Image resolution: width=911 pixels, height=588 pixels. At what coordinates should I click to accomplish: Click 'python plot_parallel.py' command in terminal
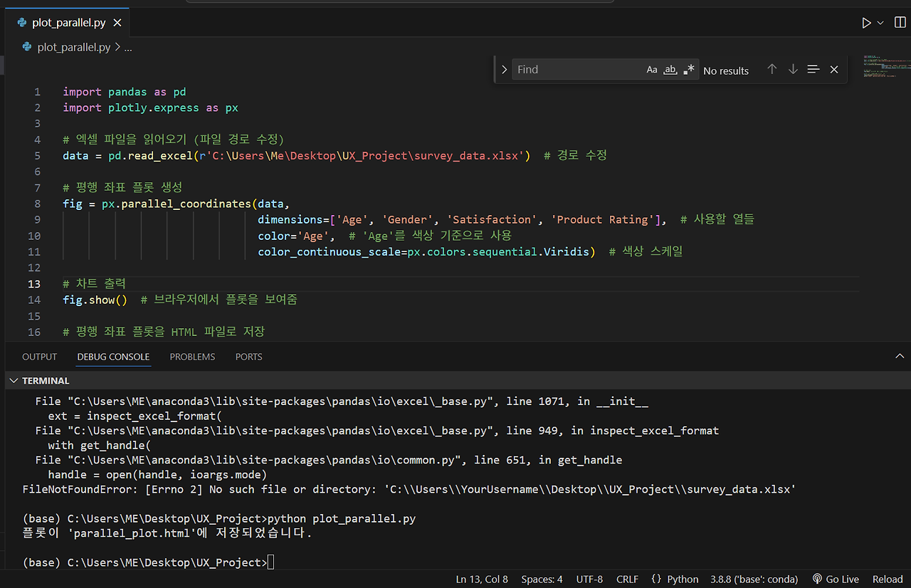[x=342, y=519]
